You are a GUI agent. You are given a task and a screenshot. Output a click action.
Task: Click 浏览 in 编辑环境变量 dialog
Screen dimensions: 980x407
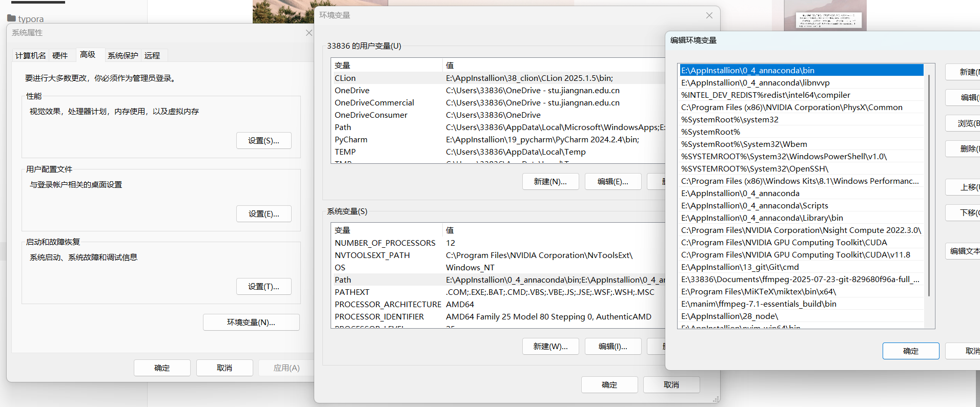(964, 123)
